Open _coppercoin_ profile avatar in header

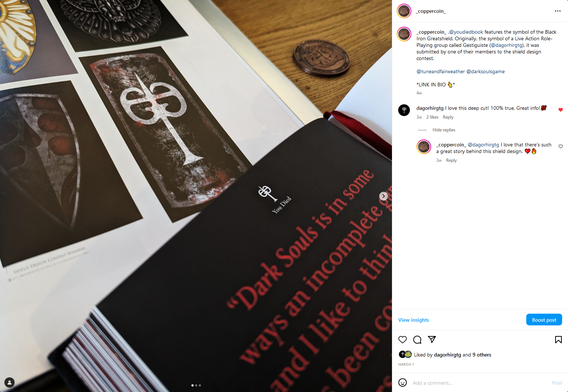click(x=404, y=11)
